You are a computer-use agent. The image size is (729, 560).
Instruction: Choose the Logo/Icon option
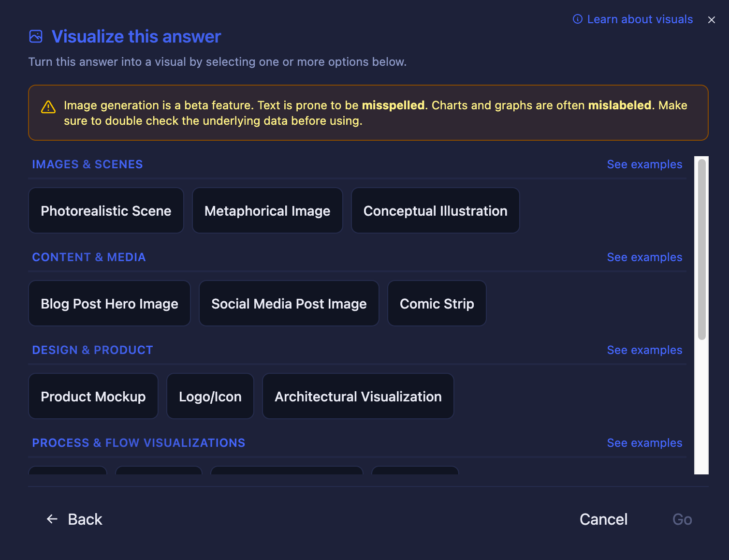(210, 397)
